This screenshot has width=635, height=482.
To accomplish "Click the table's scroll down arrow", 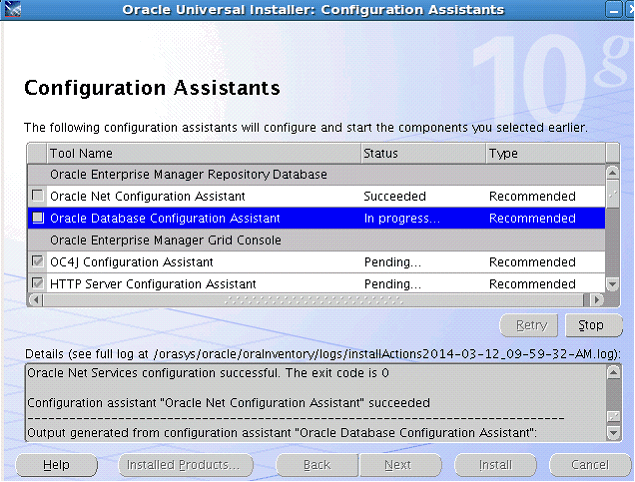I will (x=613, y=284).
